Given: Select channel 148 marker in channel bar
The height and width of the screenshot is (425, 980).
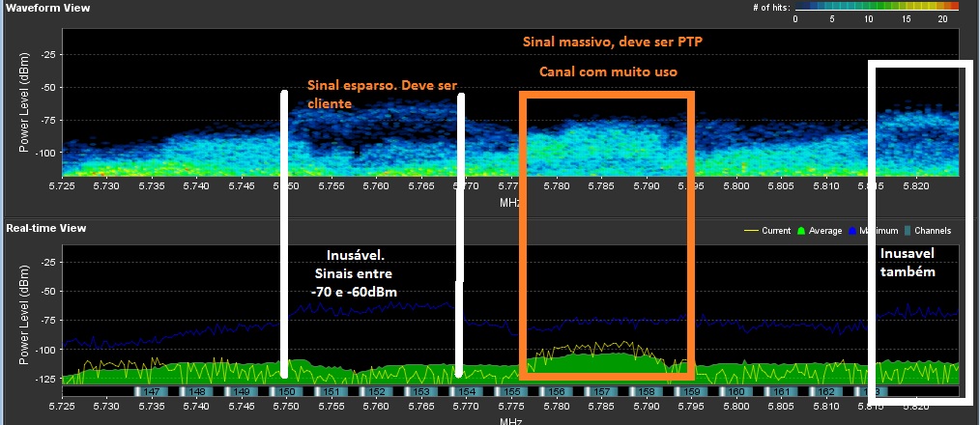Looking at the screenshot, I should coord(197,392).
